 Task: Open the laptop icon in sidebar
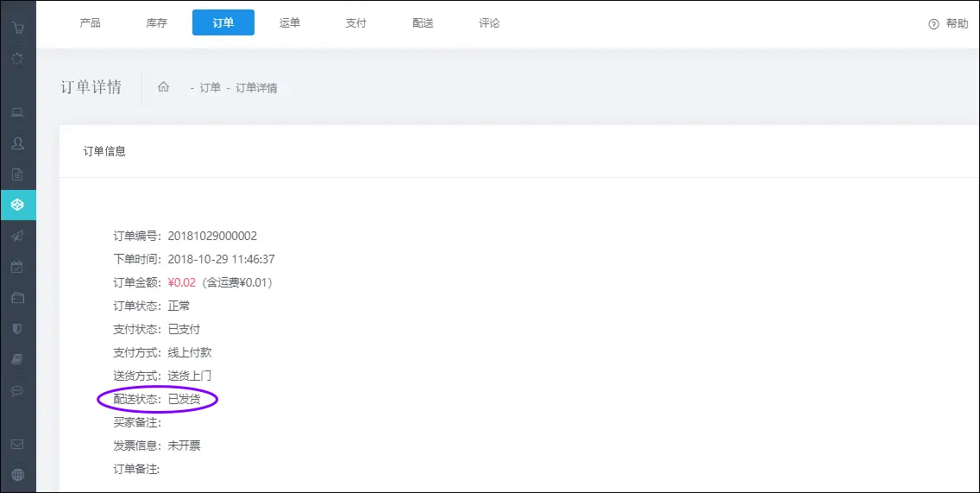pyautogui.click(x=17, y=112)
